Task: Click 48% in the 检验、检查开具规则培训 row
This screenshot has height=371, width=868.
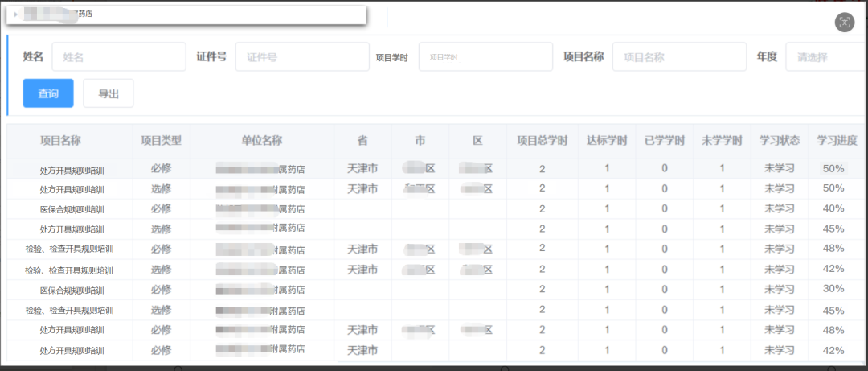Action: coord(833,249)
